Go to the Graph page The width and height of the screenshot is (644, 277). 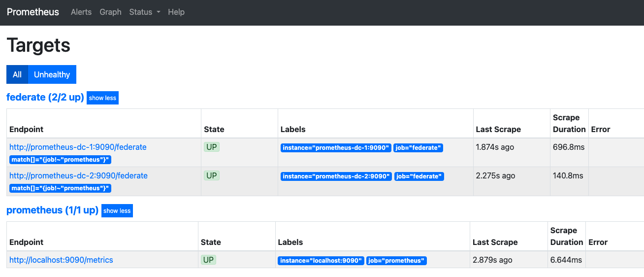[x=110, y=12]
